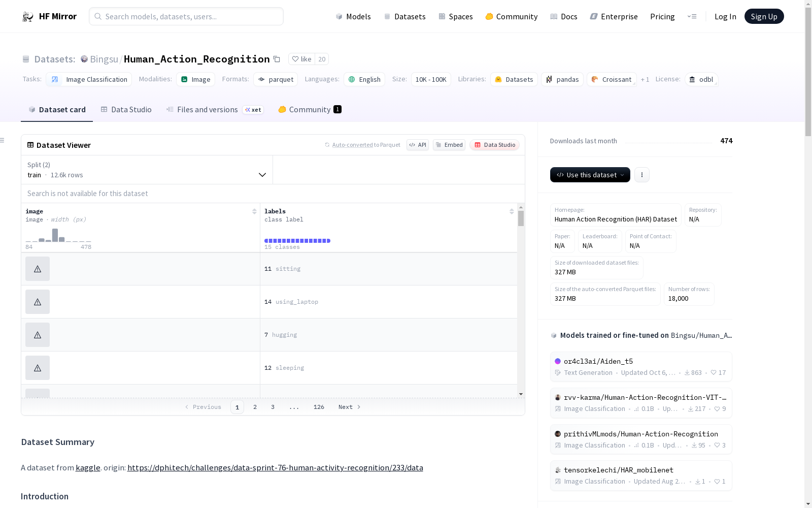Image resolution: width=812 pixels, height=508 pixels.
Task: Sort by the labels column arrows
Action: coord(512,211)
